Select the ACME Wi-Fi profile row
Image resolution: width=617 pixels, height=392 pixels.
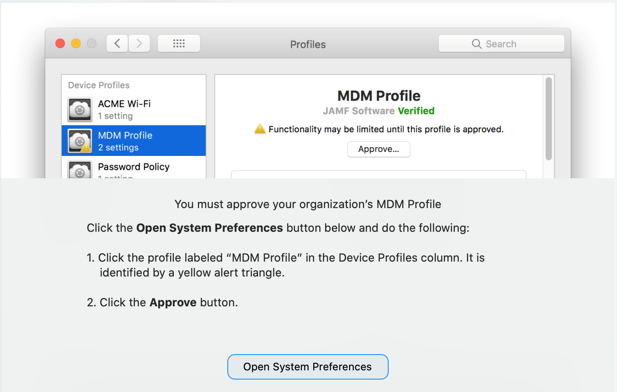(x=134, y=109)
